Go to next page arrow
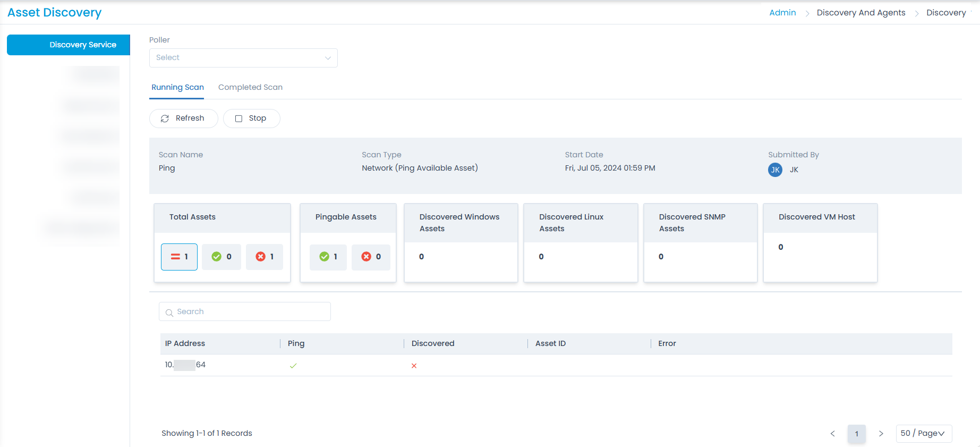Image resolution: width=980 pixels, height=447 pixels. click(881, 434)
